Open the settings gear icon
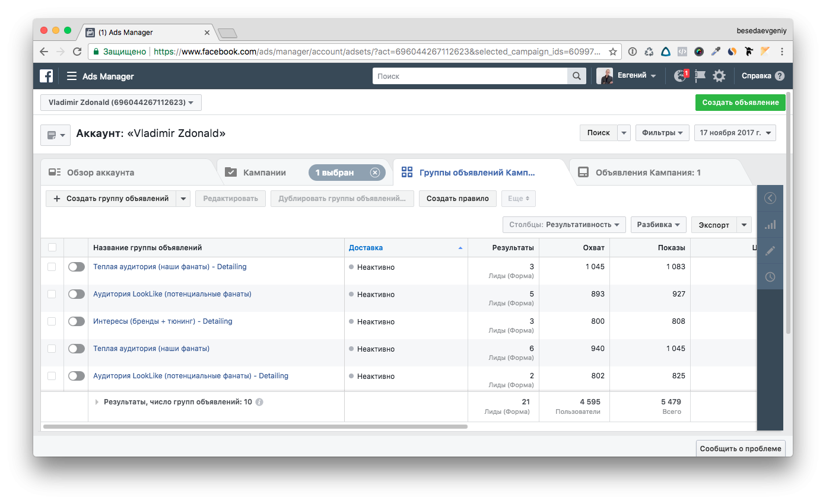 click(x=719, y=76)
